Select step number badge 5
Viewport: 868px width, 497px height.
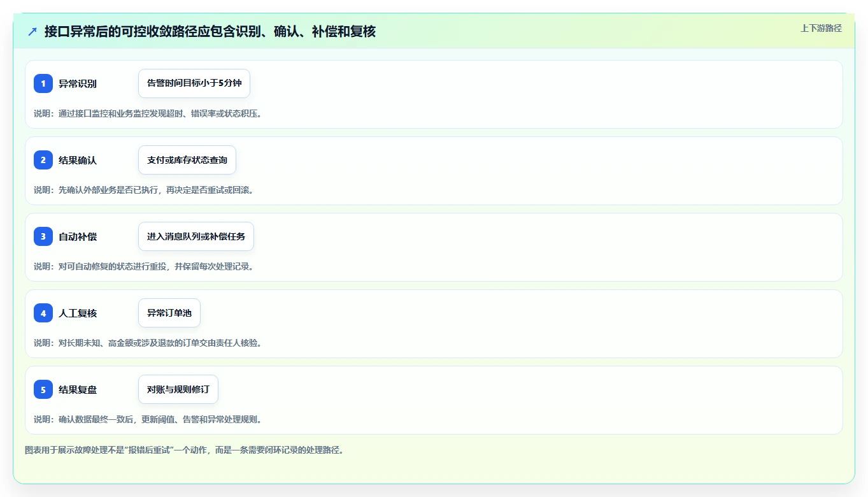point(43,389)
